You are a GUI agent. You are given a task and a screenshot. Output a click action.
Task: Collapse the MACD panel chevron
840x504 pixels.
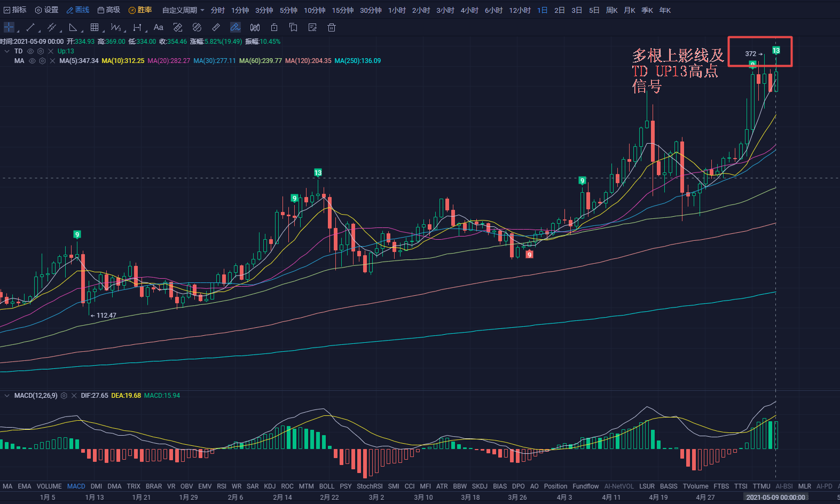click(7, 396)
